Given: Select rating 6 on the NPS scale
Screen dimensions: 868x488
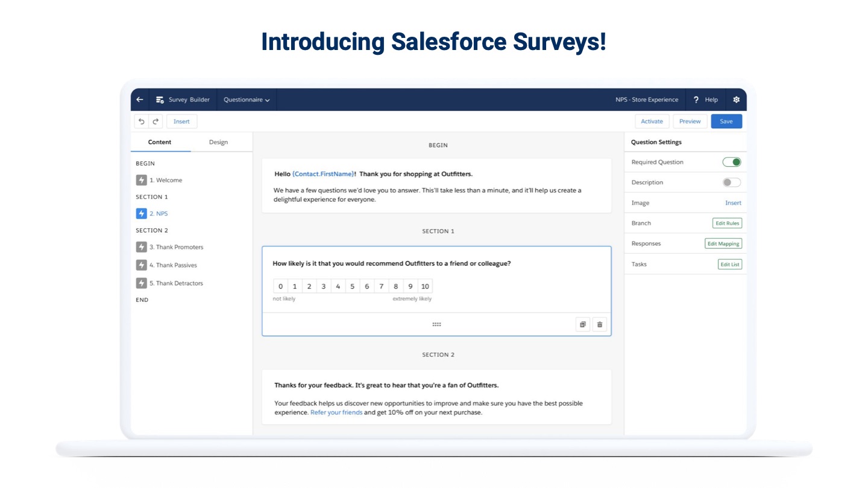Looking at the screenshot, I should click(366, 286).
